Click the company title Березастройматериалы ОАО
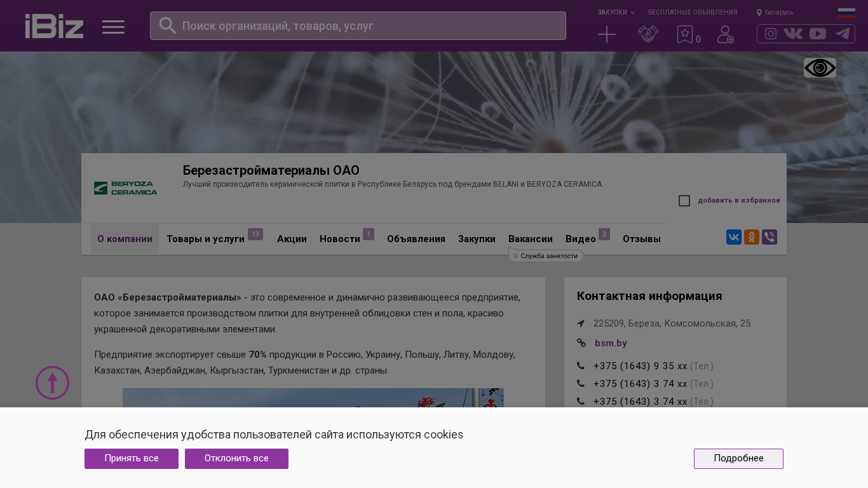This screenshot has width=868, height=488. [271, 170]
